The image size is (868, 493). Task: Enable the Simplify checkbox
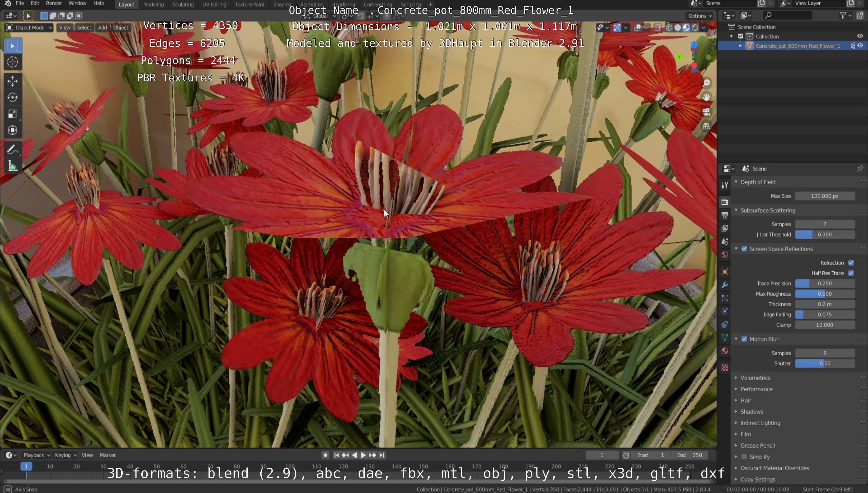[x=744, y=457]
